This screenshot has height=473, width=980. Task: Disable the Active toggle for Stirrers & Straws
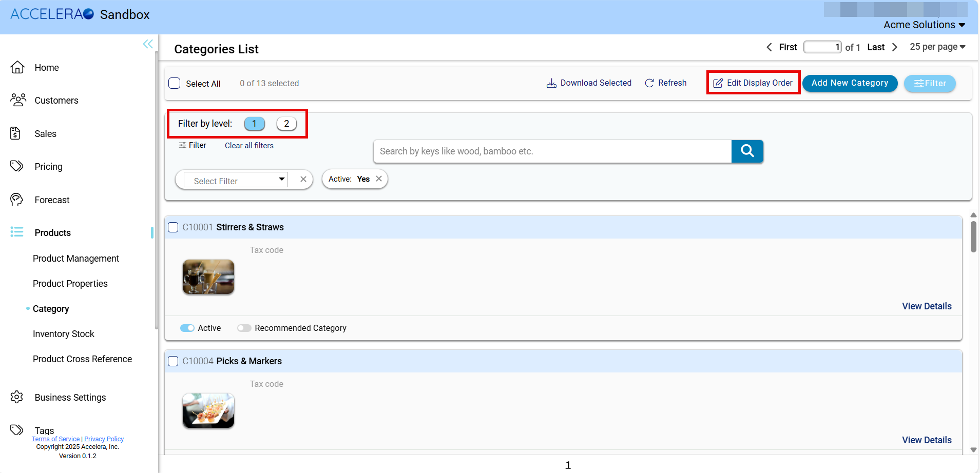[187, 328]
